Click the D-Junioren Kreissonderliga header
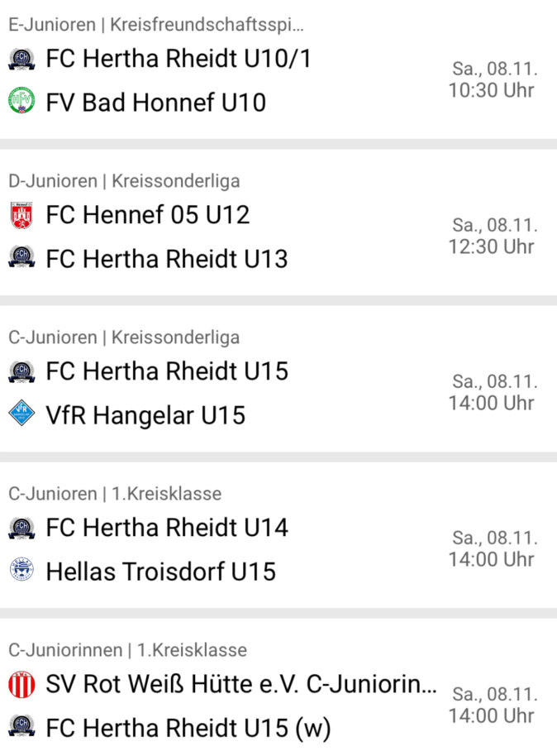557x756 pixels. point(124,180)
